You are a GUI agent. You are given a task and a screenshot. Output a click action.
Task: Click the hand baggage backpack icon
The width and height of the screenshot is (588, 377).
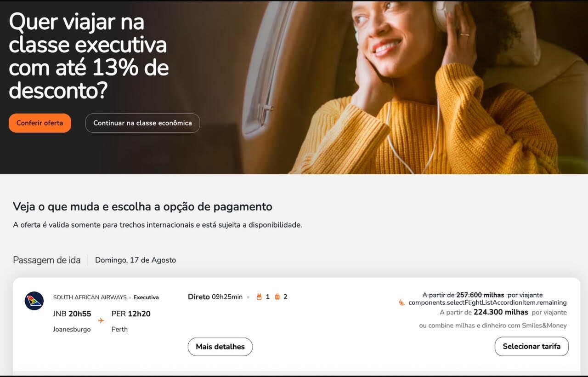(259, 297)
